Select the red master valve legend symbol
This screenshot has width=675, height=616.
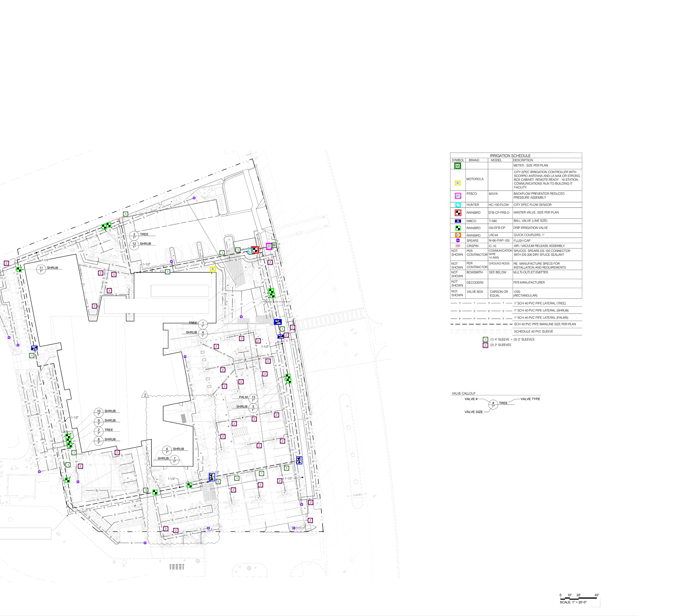[x=458, y=213]
